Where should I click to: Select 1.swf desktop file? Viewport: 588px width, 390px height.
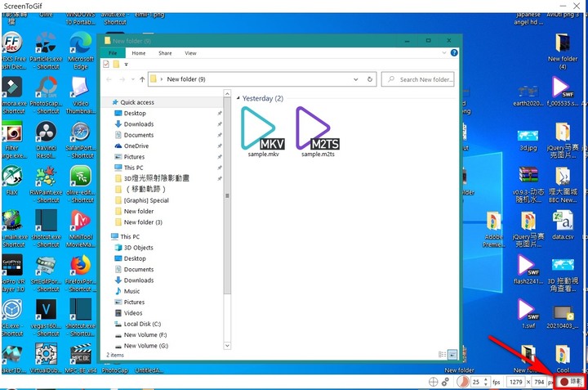point(528,314)
